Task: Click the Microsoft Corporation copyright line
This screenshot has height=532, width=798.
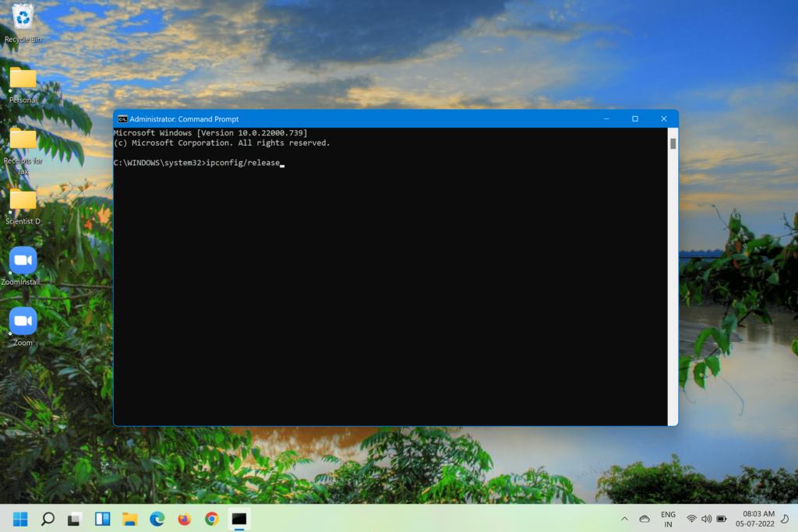Action: (222, 143)
